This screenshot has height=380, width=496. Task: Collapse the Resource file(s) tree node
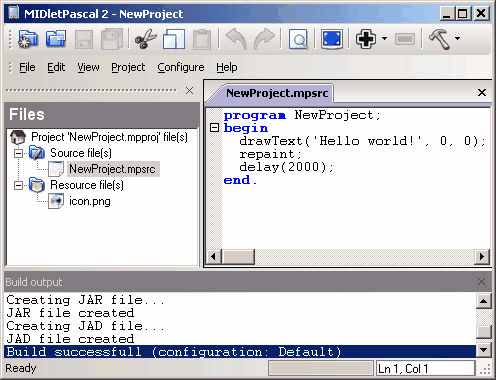[19, 185]
